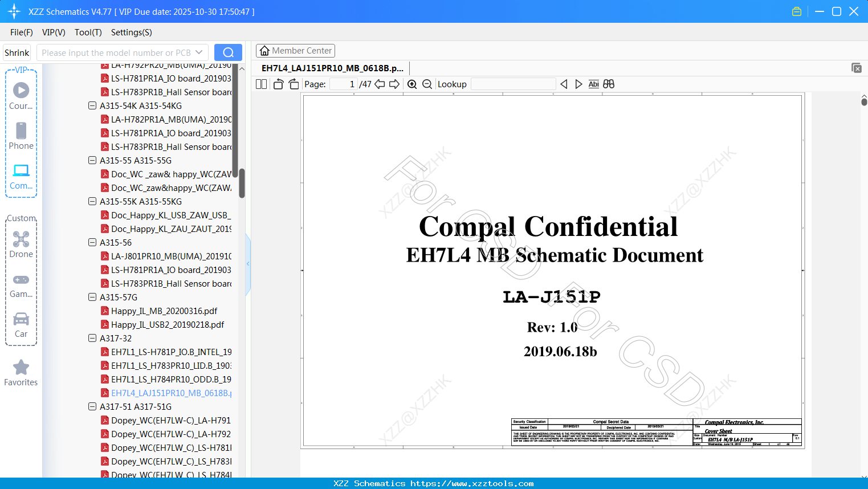
Task: Close the document tab panel icon
Action: click(x=857, y=68)
